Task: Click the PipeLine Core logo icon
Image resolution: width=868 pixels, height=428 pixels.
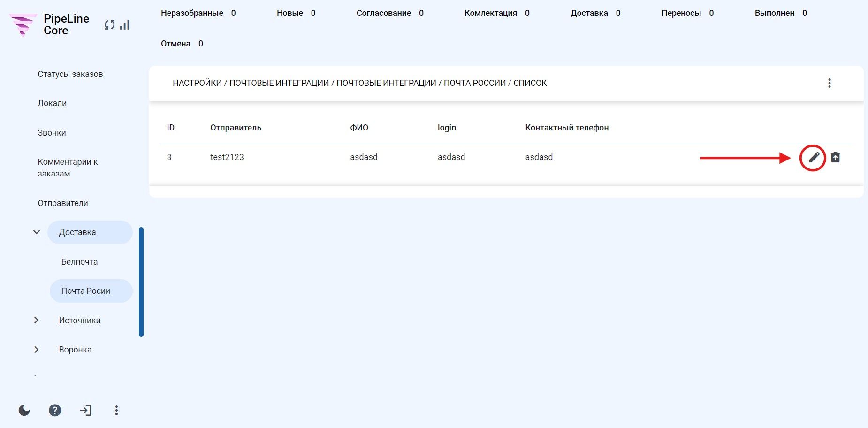Action: pyautogui.click(x=23, y=25)
